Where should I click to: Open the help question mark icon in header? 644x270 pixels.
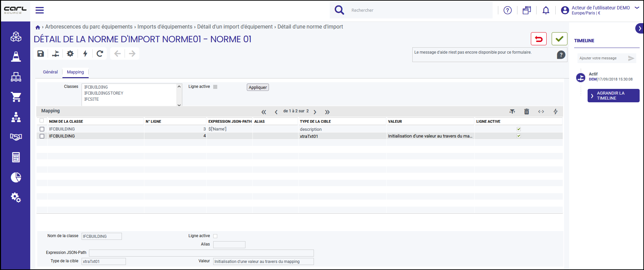tap(508, 10)
